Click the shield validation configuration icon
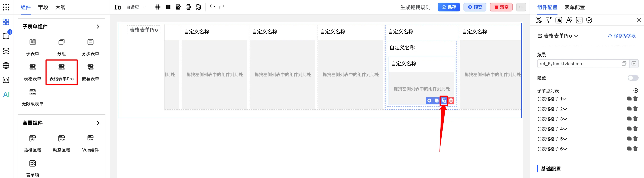The height and width of the screenshot is (178, 644). tap(589, 20)
